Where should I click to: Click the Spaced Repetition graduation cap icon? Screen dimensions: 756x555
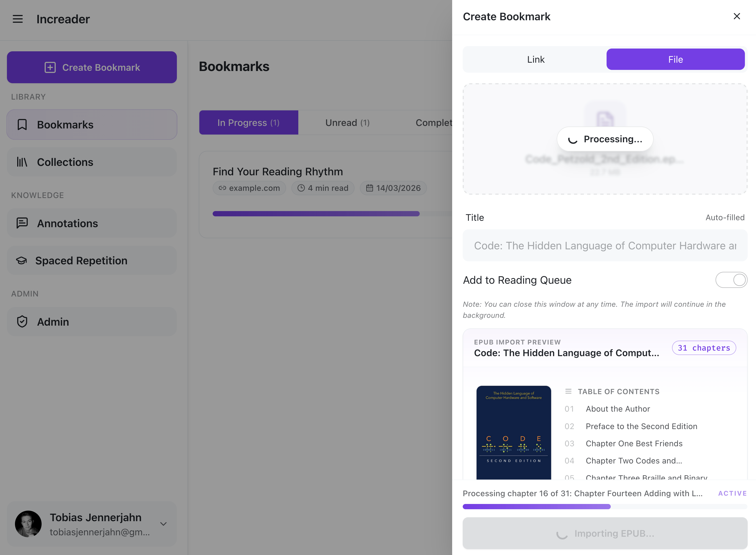click(x=21, y=261)
